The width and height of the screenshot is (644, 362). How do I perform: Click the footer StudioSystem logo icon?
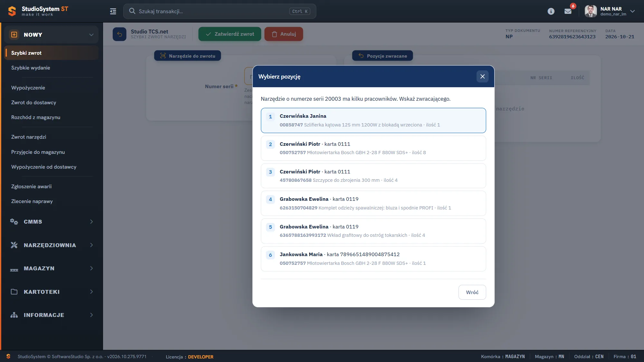(8, 357)
